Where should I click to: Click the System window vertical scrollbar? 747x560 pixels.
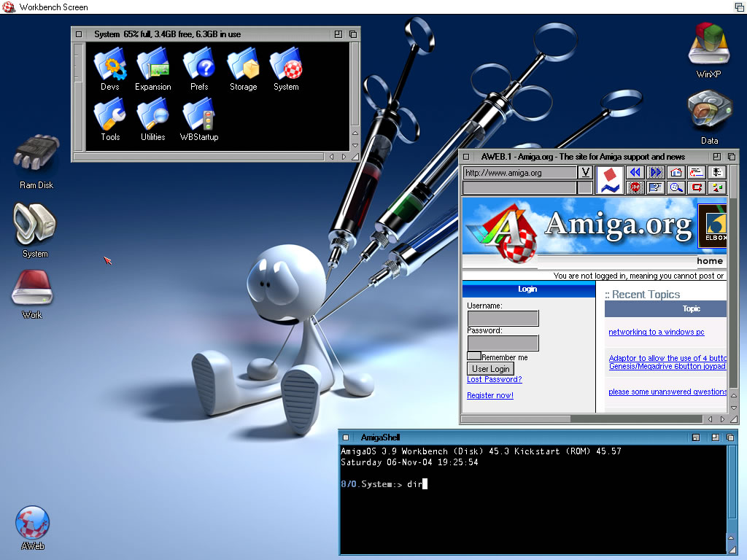point(355,85)
